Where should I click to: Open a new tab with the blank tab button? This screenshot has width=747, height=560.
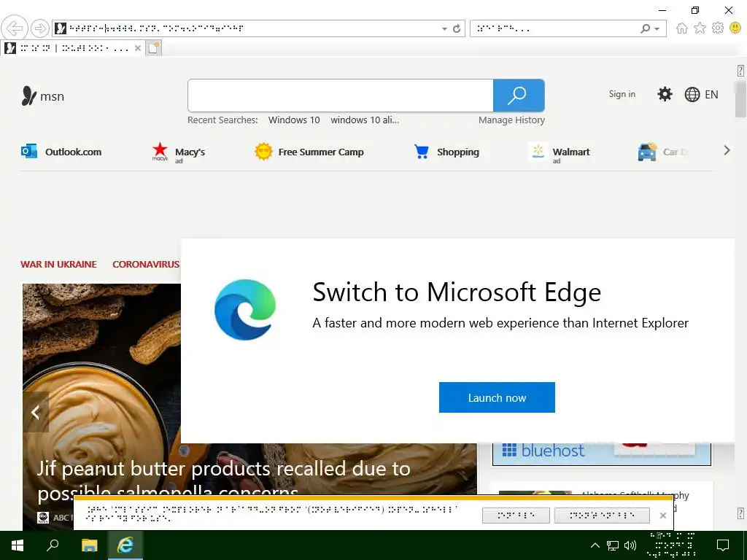pyautogui.click(x=153, y=48)
